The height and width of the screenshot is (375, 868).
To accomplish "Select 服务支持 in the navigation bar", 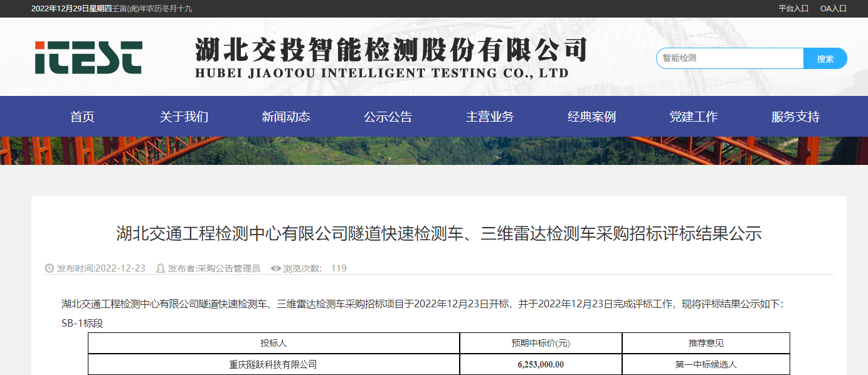I will [796, 117].
